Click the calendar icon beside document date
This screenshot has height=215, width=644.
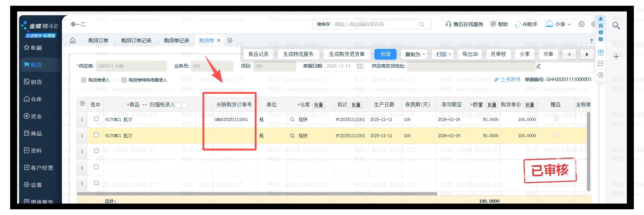pyautogui.click(x=359, y=66)
